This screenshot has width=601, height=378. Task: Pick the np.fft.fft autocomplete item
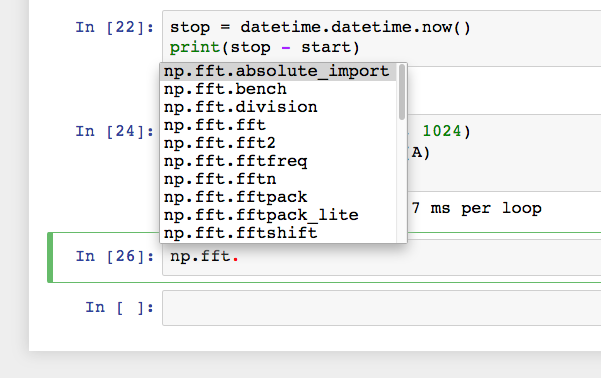point(278,125)
